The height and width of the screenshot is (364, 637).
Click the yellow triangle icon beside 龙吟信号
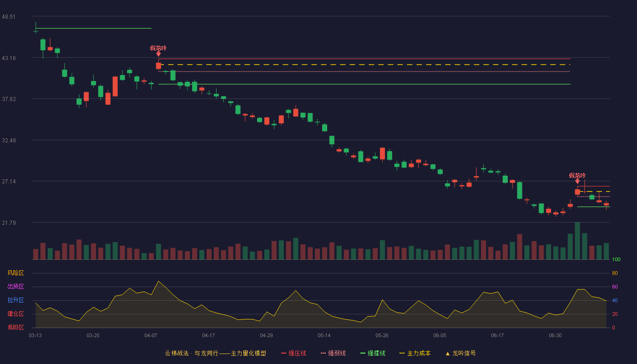[448, 354]
